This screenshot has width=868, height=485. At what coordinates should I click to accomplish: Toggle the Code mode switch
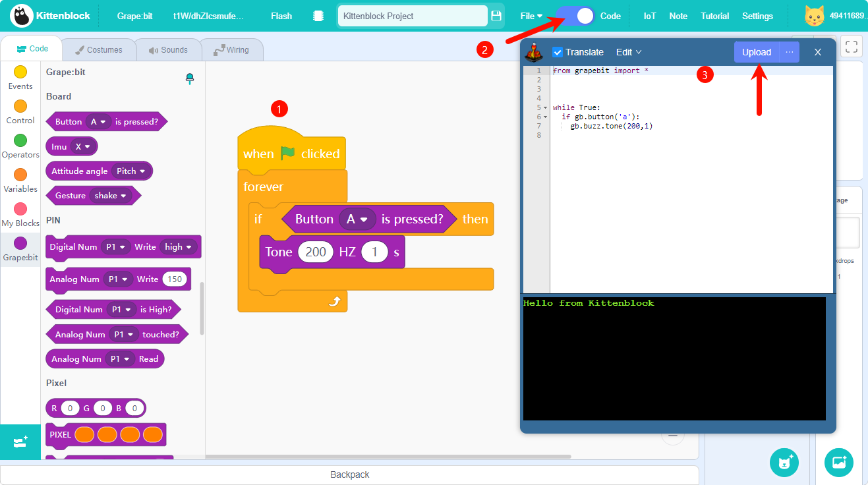(x=575, y=16)
